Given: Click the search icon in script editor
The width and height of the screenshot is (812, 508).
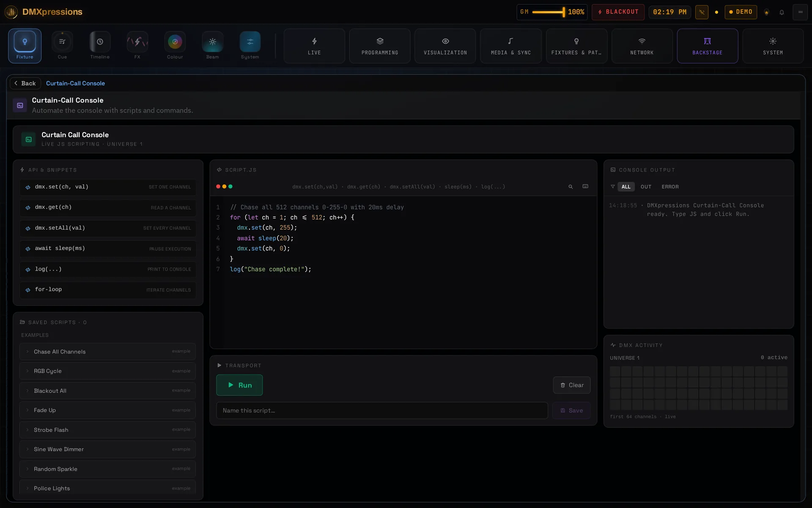Looking at the screenshot, I should (571, 187).
